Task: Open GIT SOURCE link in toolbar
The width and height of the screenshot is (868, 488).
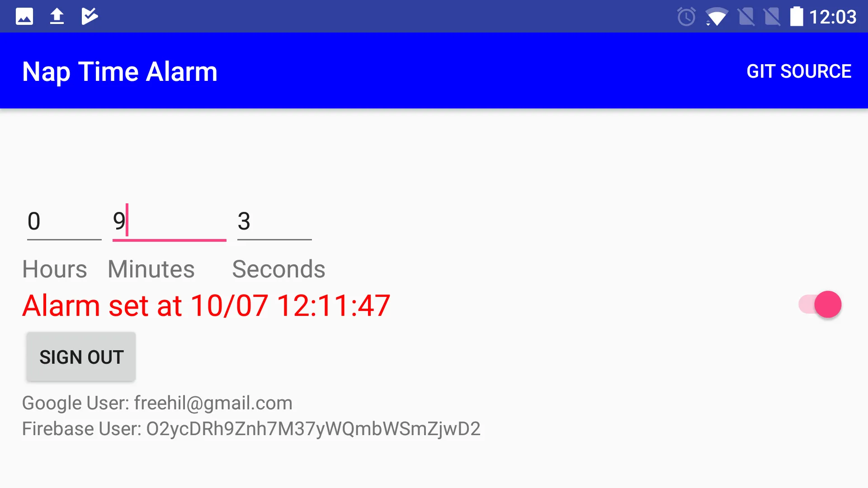Action: click(x=799, y=70)
